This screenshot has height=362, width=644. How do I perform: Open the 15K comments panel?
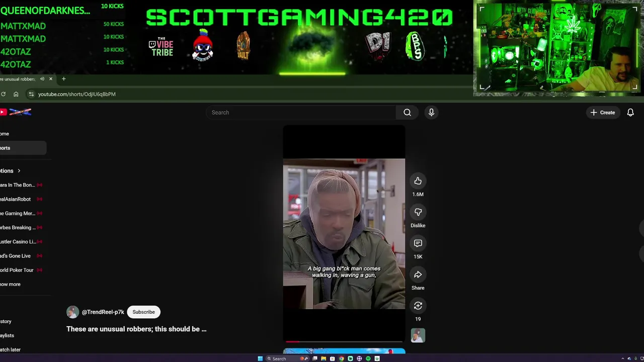[x=418, y=243]
